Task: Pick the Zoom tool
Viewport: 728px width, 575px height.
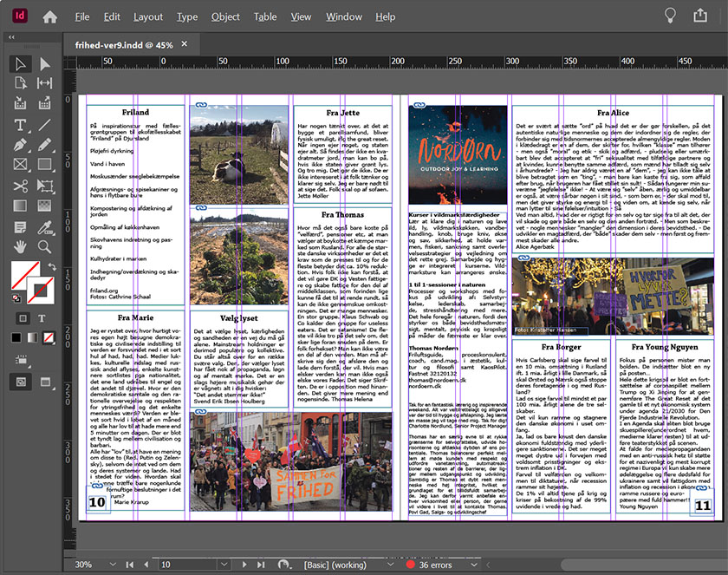Action: 44,246
